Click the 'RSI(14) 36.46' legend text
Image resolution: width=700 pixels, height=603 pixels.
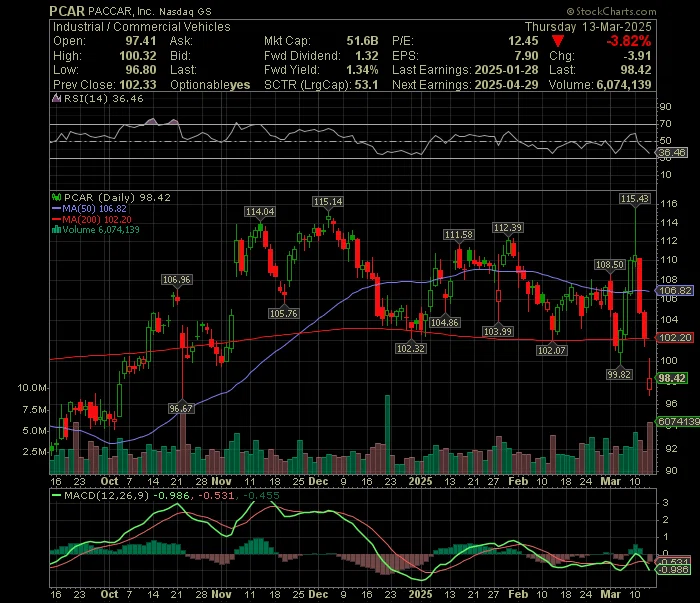104,99
